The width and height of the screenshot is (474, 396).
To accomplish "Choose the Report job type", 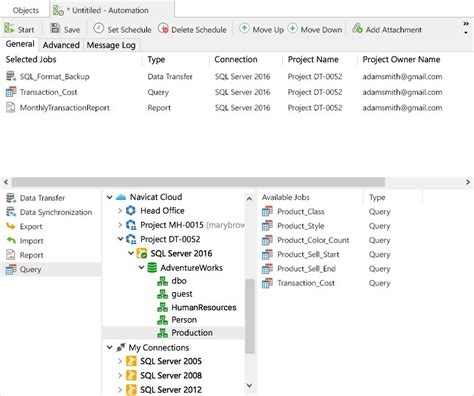I will [x=25, y=255].
